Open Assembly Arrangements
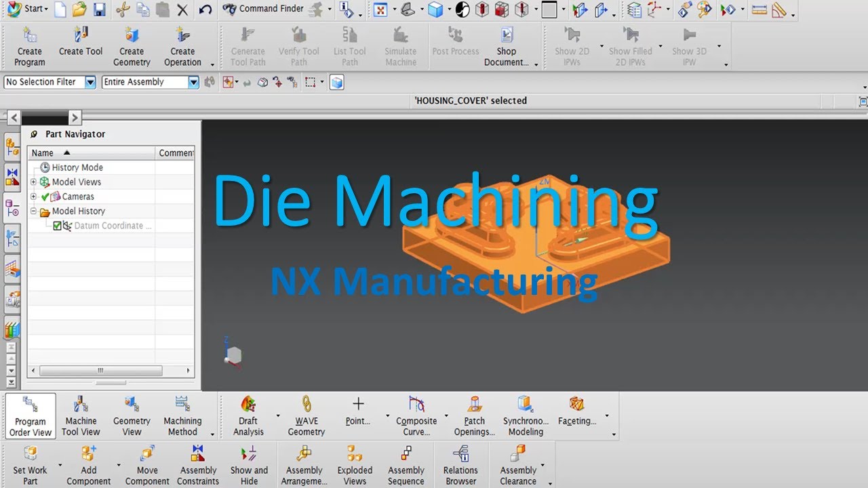The height and width of the screenshot is (488, 868). pyautogui.click(x=304, y=465)
